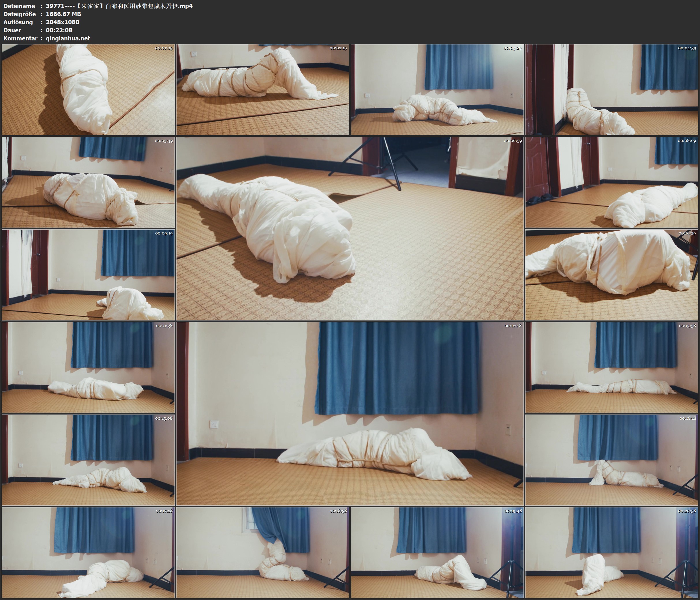Click the 00:11:38 thumbnail

click(x=88, y=367)
